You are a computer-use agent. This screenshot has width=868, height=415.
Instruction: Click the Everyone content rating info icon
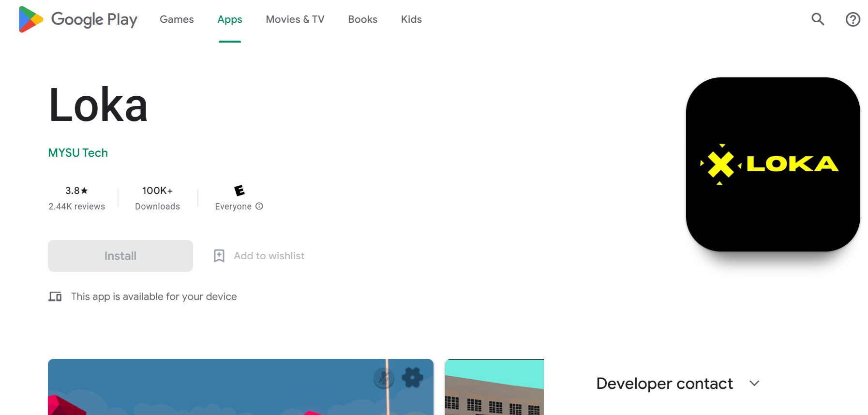tap(259, 206)
